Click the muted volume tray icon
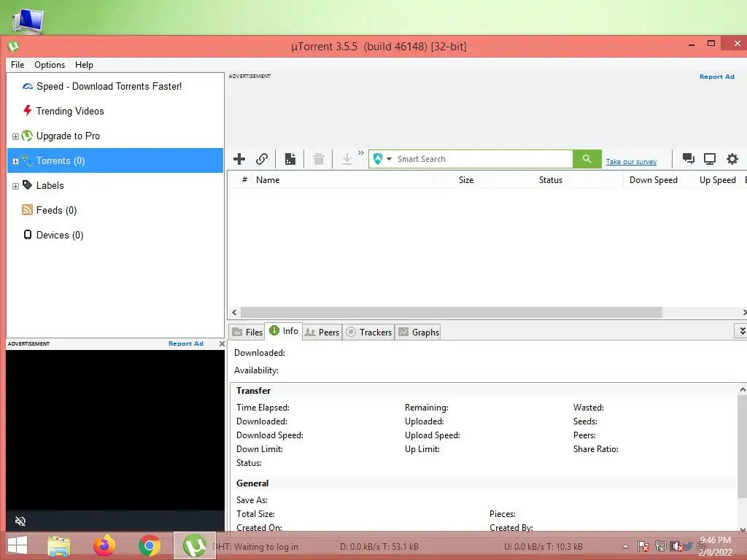The height and width of the screenshot is (560, 747). coord(676,546)
